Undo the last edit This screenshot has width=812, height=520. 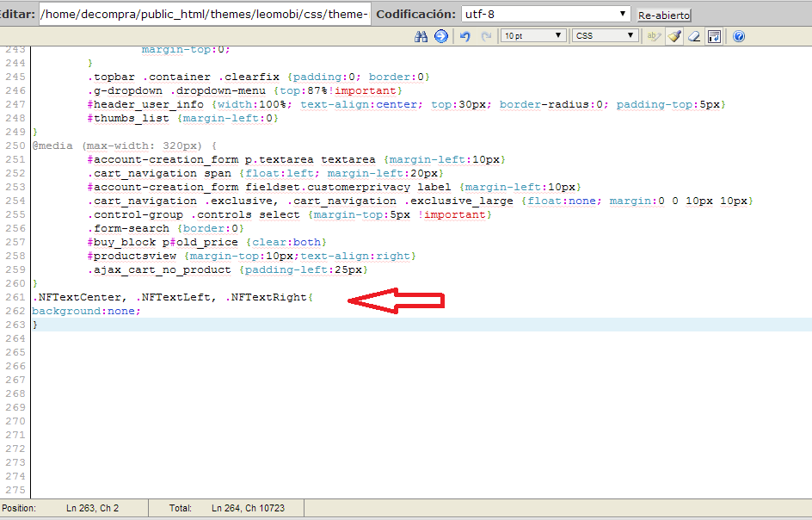(465, 36)
